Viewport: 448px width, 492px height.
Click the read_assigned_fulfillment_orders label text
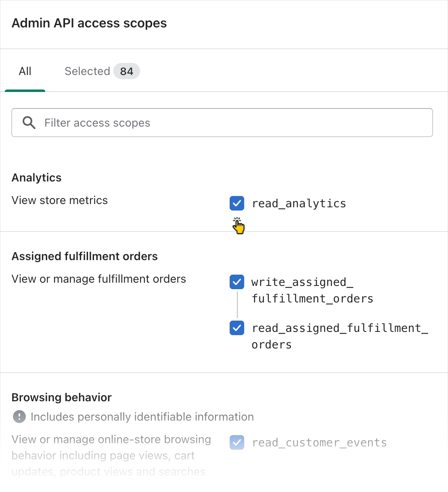[x=339, y=336]
